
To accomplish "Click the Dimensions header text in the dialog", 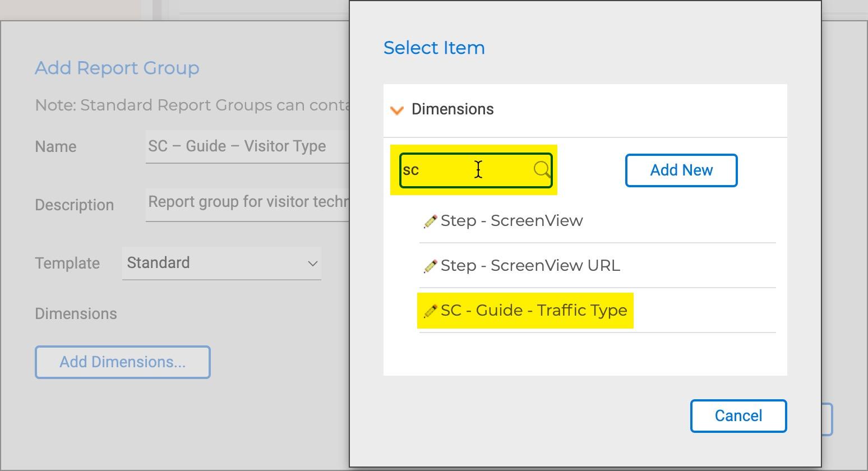I will (x=453, y=109).
